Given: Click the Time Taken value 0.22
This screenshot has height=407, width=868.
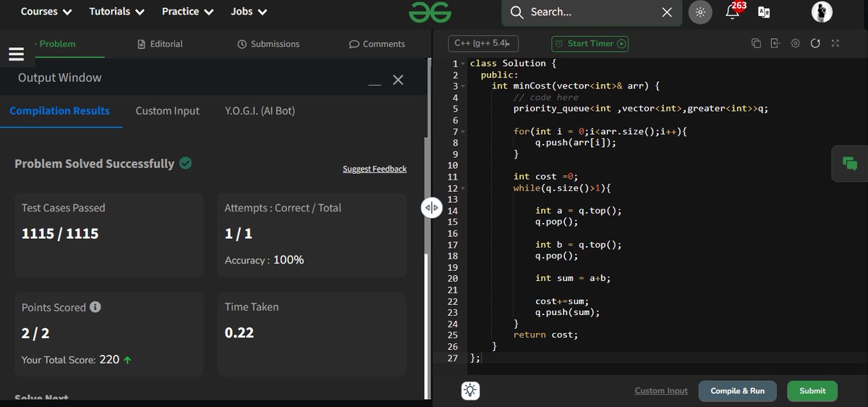Looking at the screenshot, I should 239,333.
